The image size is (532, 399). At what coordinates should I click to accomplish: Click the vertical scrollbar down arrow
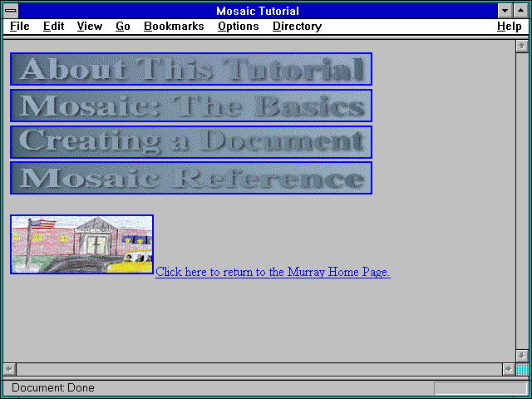522,356
